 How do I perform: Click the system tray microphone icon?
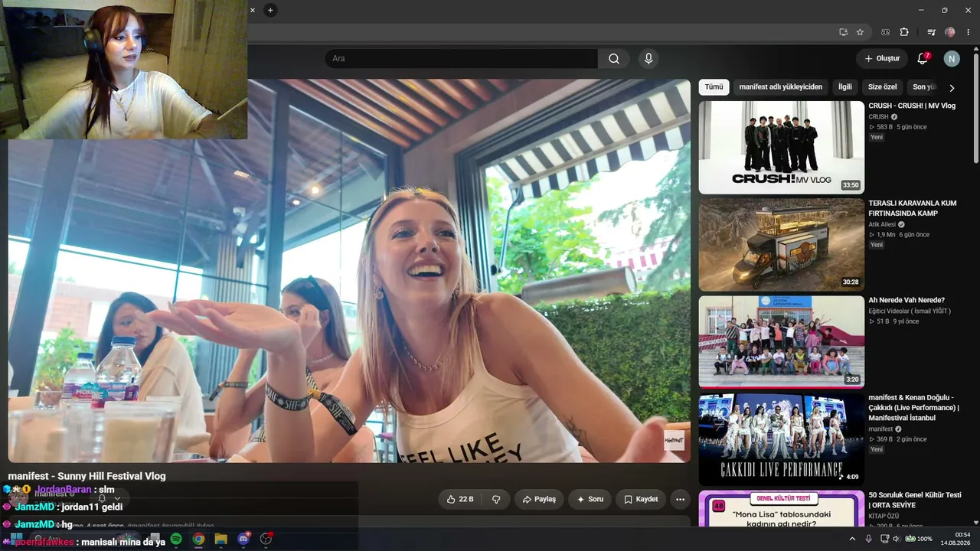(868, 539)
